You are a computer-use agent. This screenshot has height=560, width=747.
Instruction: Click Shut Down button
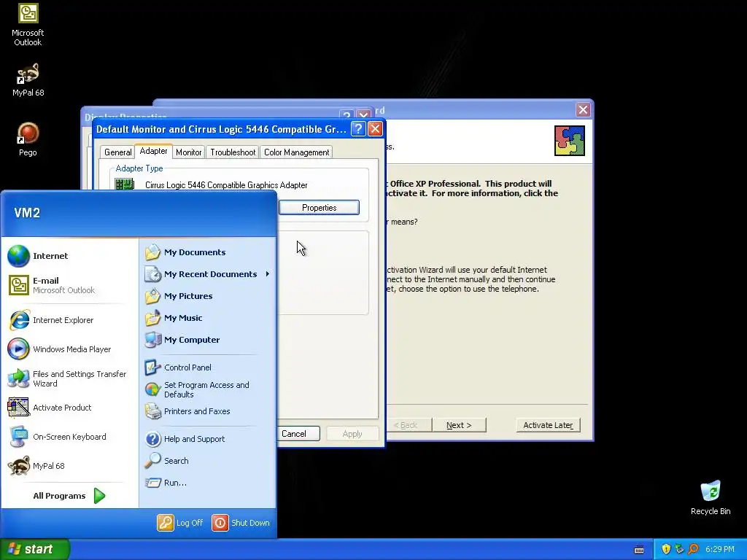click(x=241, y=523)
